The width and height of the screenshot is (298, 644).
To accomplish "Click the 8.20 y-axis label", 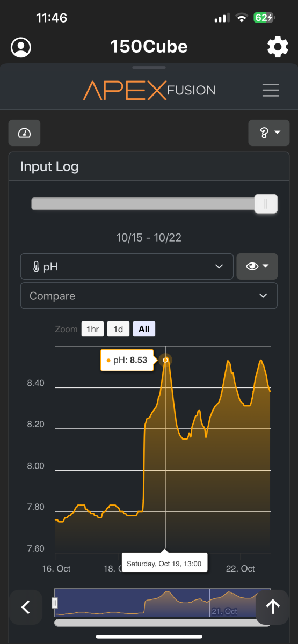I will (35, 425).
